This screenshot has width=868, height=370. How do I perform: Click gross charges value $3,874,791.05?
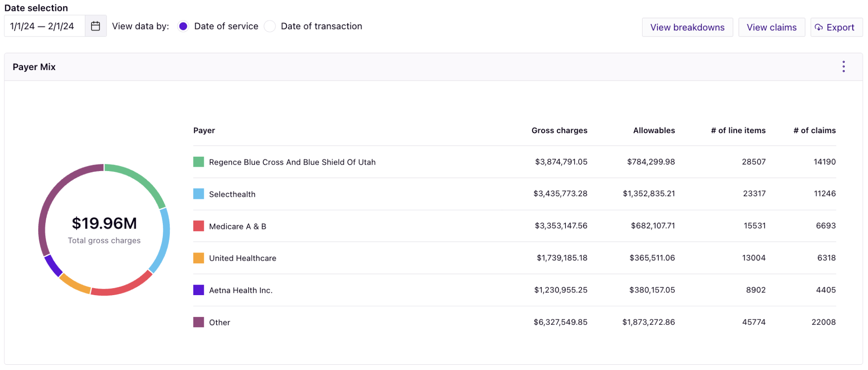pos(561,162)
